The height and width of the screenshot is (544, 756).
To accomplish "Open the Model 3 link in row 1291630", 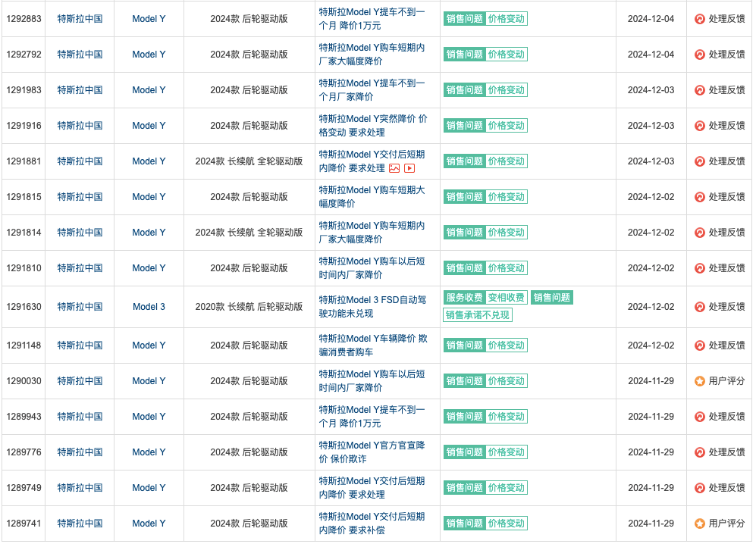I will 149,307.
